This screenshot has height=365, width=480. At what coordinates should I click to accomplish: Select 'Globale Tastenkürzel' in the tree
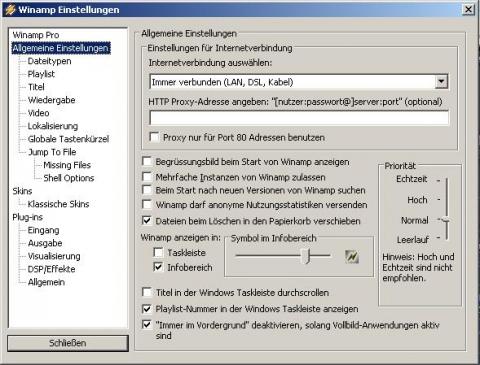click(x=68, y=139)
